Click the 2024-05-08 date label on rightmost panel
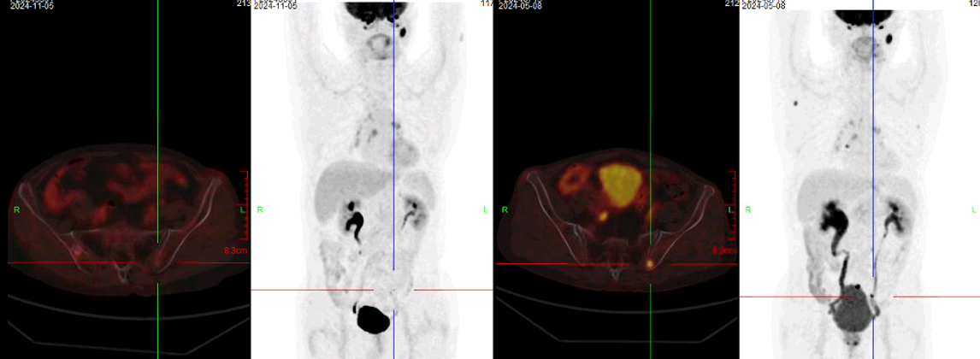This screenshot has height=359, width=980. tap(763, 4)
